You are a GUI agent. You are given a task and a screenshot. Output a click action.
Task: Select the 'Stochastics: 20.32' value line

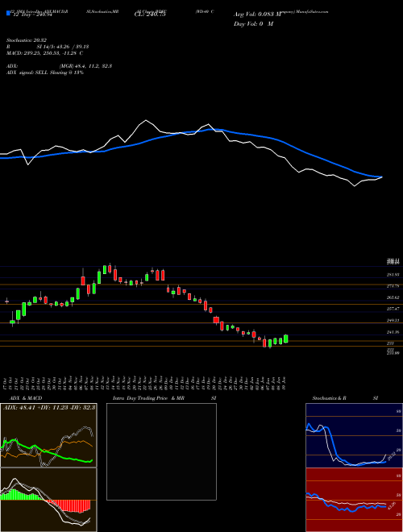tap(26, 40)
